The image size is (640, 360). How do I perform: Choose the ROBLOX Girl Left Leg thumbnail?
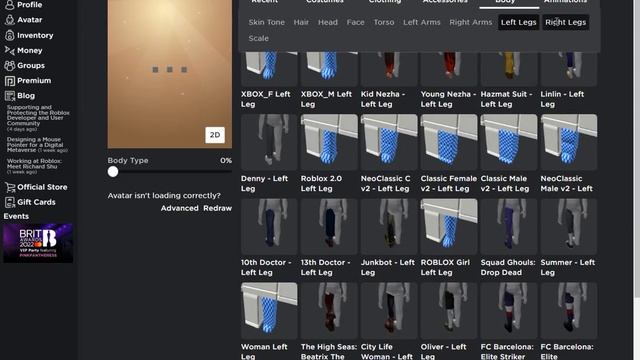[449, 227]
